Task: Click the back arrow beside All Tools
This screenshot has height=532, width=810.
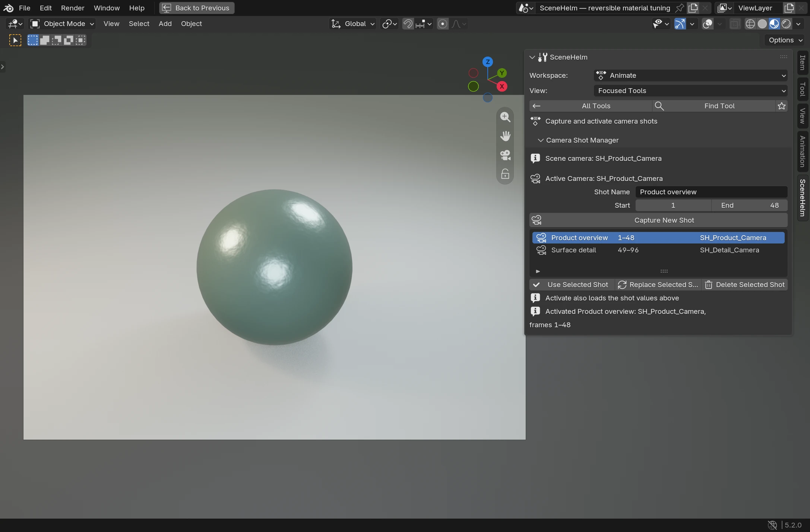Action: pos(537,106)
